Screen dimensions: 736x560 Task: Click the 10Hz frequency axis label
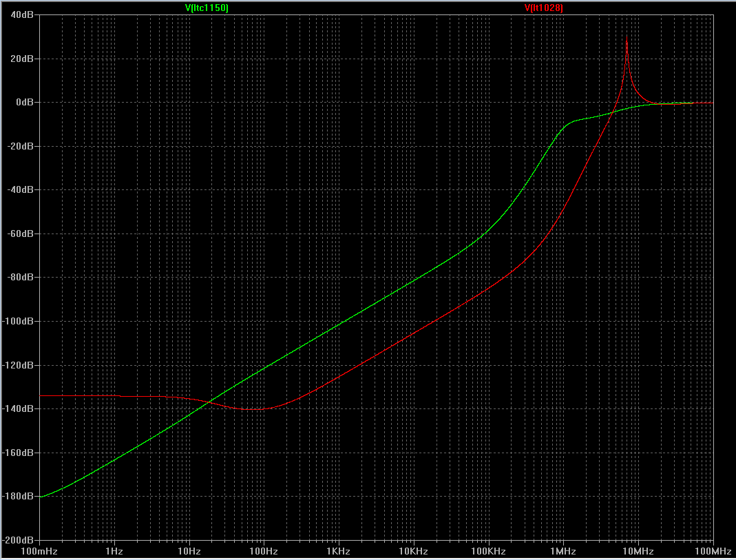189,552
